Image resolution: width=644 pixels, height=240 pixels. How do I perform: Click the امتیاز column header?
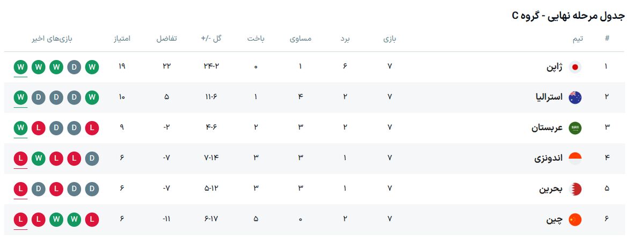(121, 39)
